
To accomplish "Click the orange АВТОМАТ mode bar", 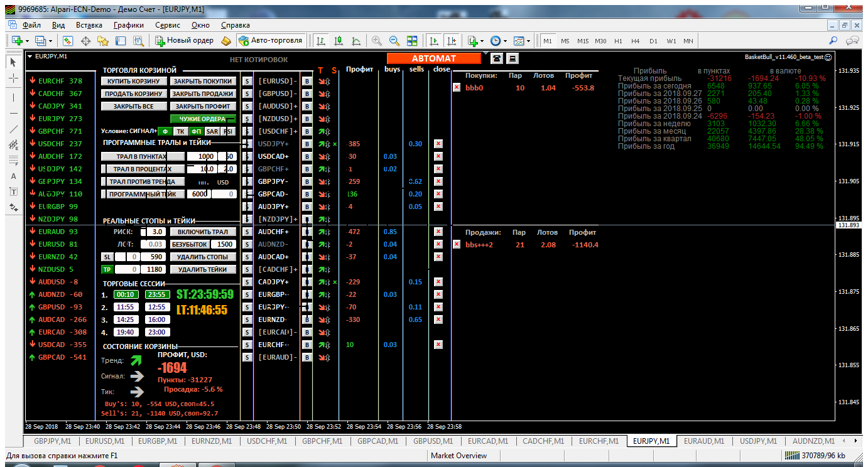I will click(433, 58).
